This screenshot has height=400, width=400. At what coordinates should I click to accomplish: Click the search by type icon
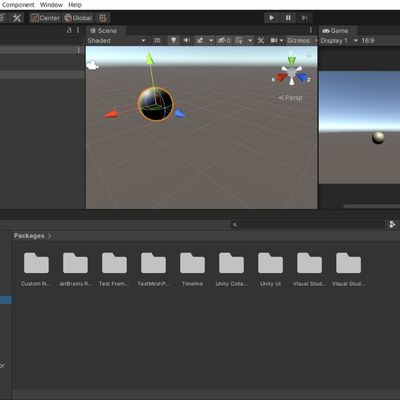392,225
